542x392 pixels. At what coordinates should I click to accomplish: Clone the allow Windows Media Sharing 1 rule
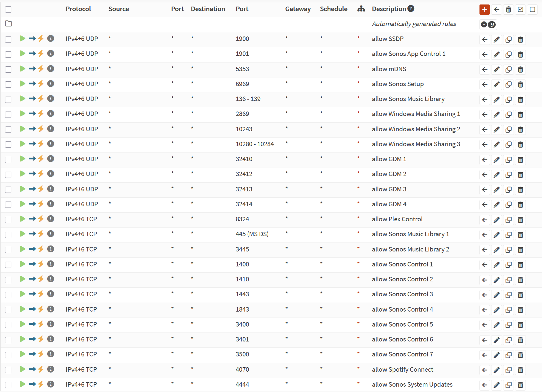508,115
